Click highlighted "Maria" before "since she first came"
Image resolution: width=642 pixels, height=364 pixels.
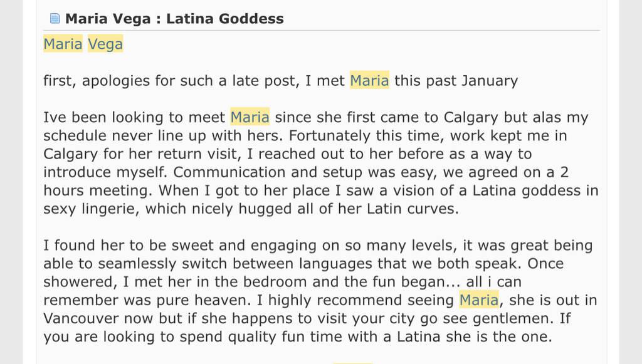(x=250, y=117)
